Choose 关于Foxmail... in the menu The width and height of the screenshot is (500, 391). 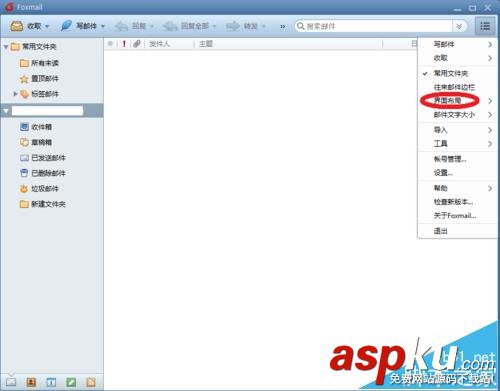coord(457,216)
